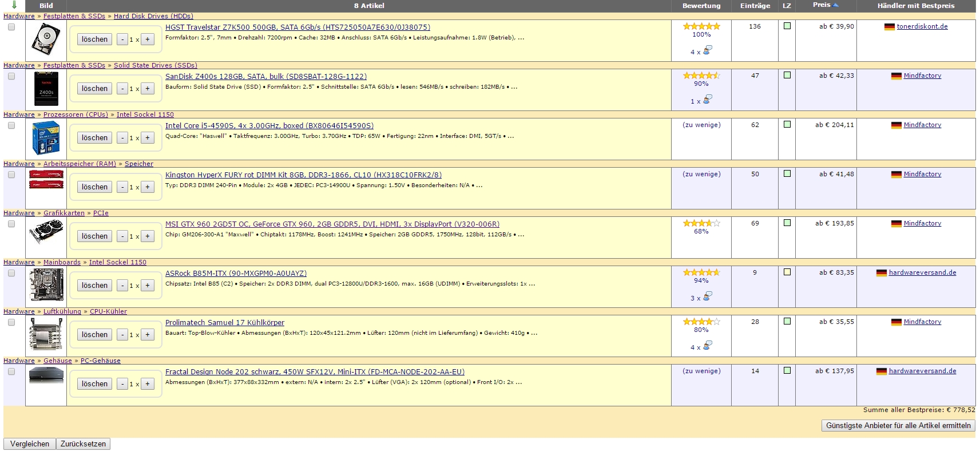Visit tonerdiskont.de dealer link
Screen dimensions: 980x451
(x=922, y=27)
